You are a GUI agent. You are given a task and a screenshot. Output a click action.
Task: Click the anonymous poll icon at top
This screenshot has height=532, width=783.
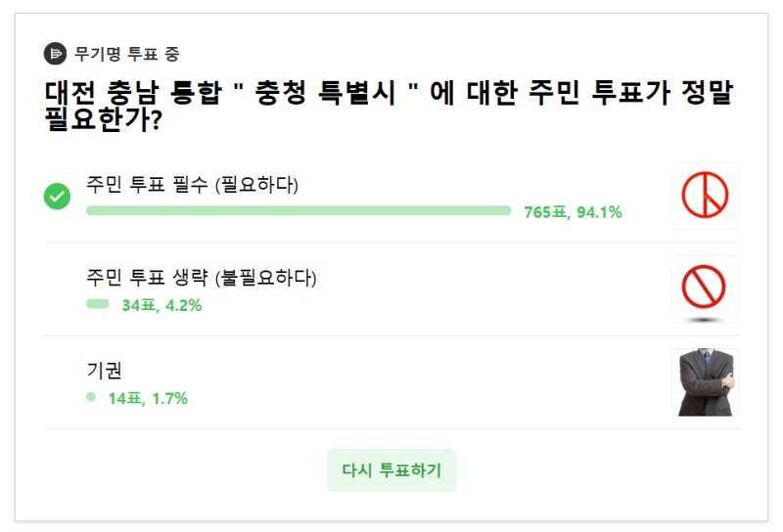[x=55, y=54]
